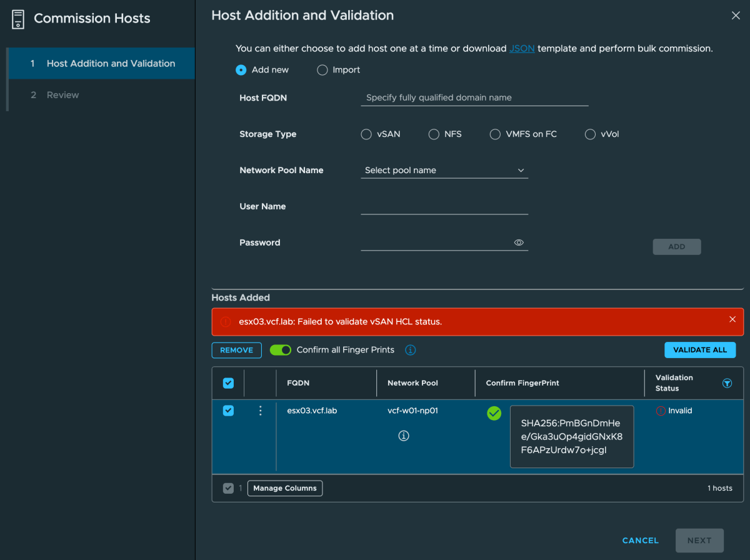750x560 pixels.
Task: Show password with the eye icon
Action: pyautogui.click(x=519, y=242)
